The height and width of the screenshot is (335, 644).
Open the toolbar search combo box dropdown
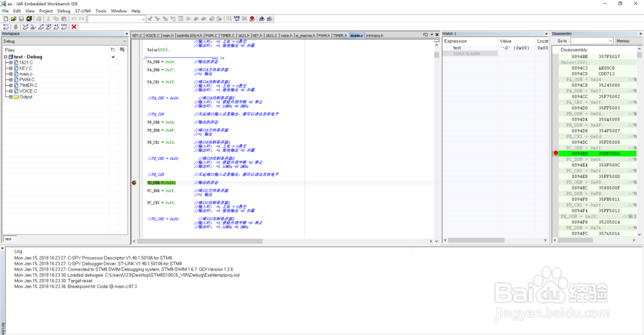pyautogui.click(x=143, y=19)
